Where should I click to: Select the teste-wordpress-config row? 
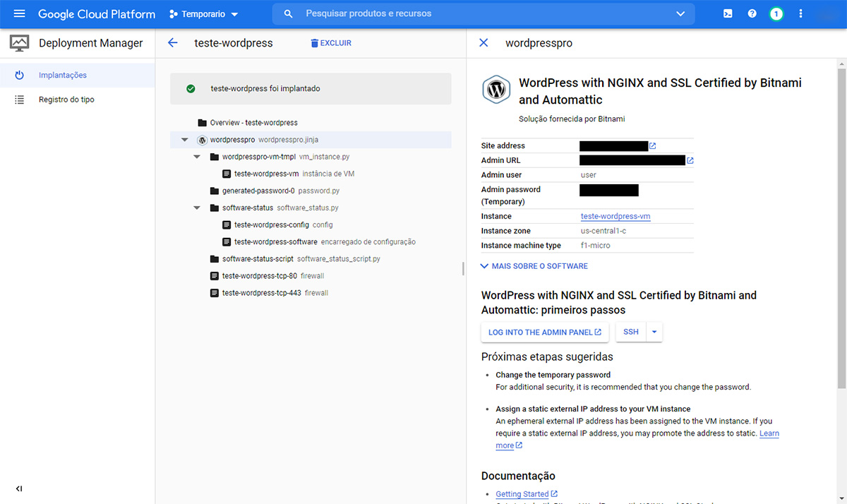[x=311, y=224]
